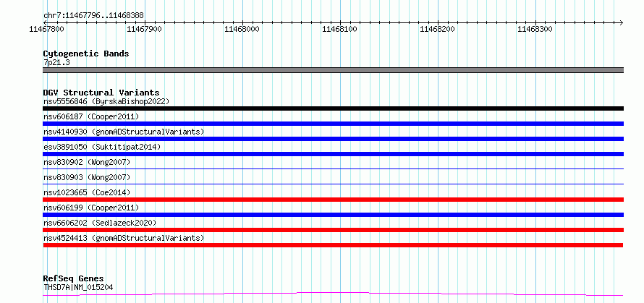This screenshot has width=644, height=303.
Task: Select the blue bar under nsv4140930
Action: point(333,139)
